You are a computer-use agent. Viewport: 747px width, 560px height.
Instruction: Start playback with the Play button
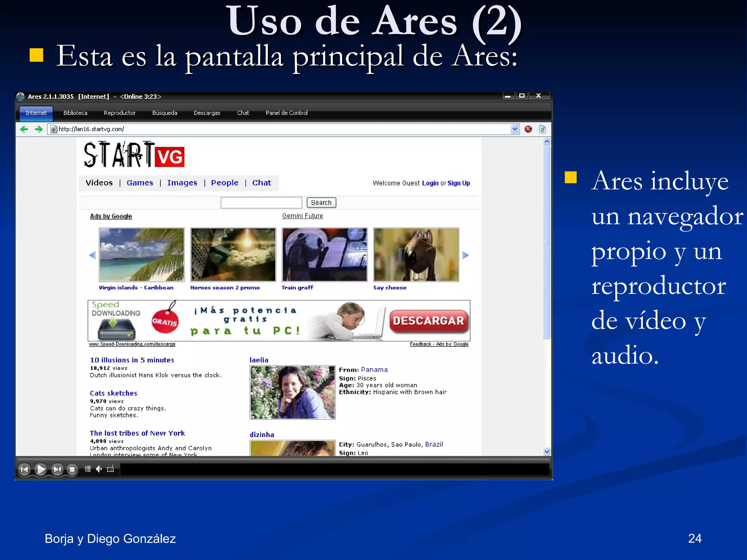tap(41, 469)
